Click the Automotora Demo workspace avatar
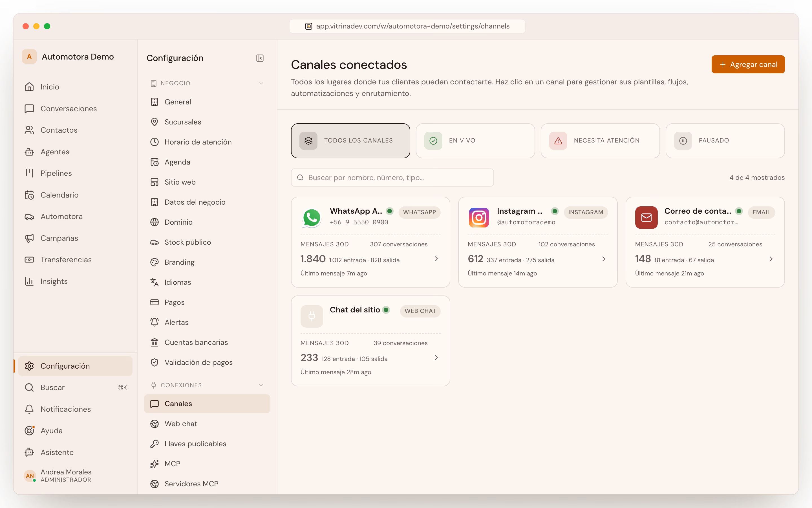 (x=29, y=56)
